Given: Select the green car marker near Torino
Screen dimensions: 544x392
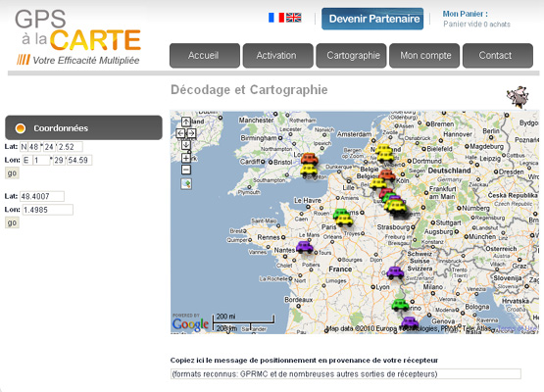Looking at the screenshot, I should pos(400,305).
